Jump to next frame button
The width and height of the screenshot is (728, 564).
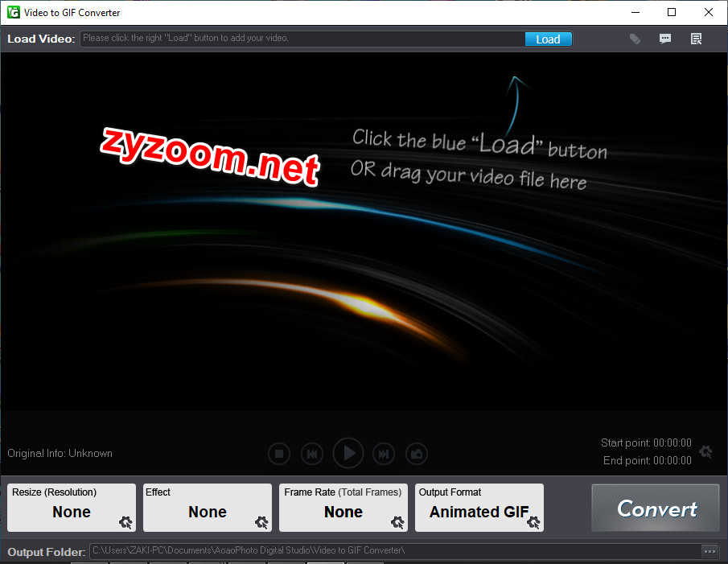point(384,454)
